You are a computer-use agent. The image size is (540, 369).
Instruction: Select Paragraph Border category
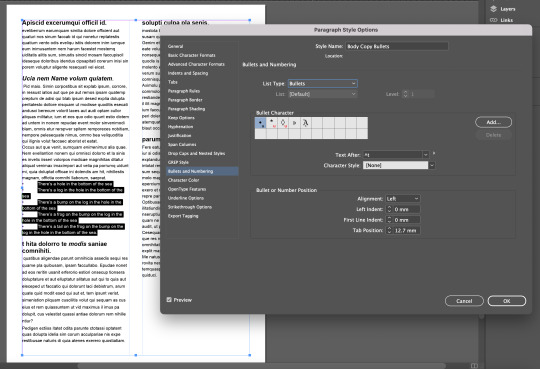tap(185, 100)
